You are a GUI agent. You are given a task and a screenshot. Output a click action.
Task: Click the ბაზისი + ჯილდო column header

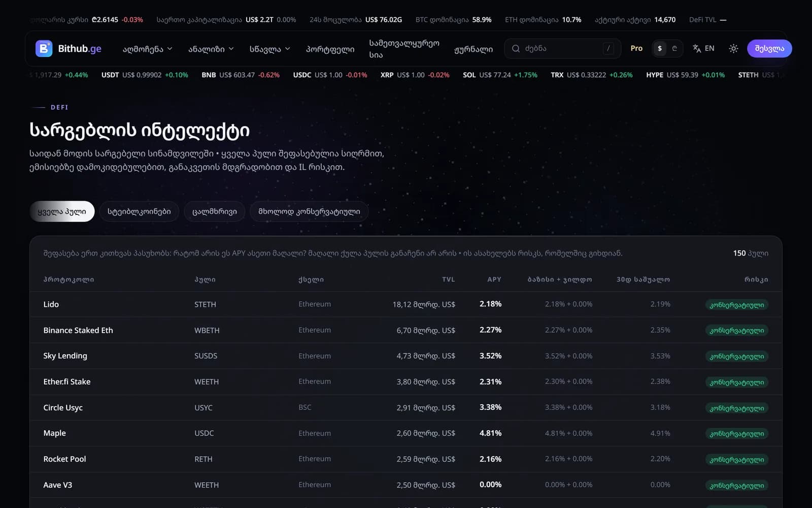point(560,279)
